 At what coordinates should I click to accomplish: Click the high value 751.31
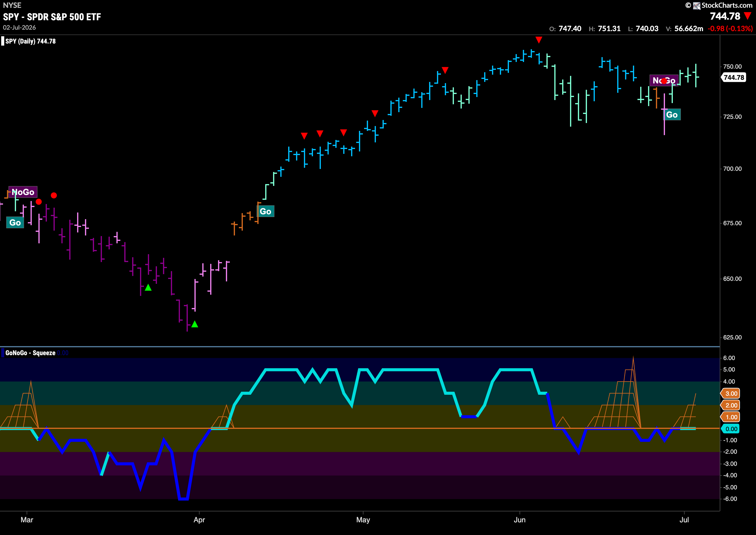[609, 29]
